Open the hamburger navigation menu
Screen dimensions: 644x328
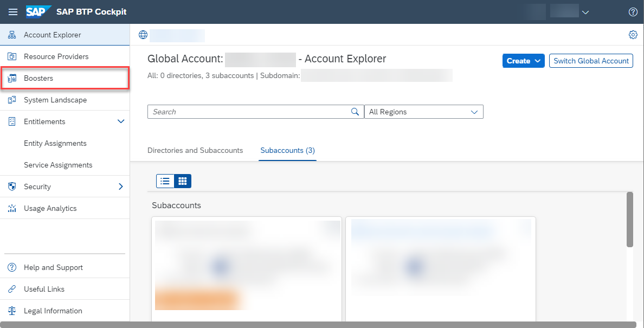coord(13,12)
